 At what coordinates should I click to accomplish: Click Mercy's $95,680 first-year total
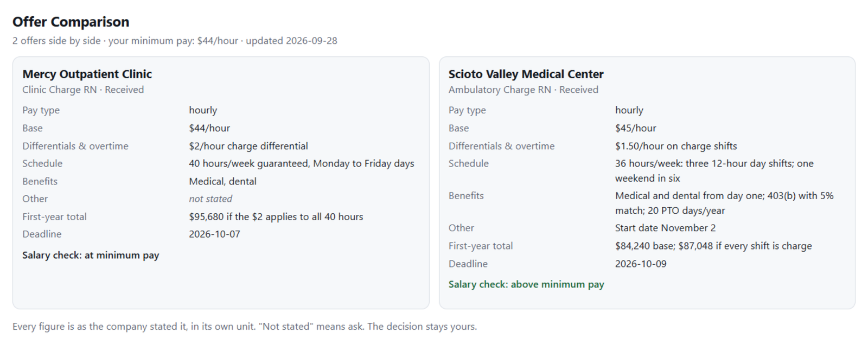[x=276, y=216]
